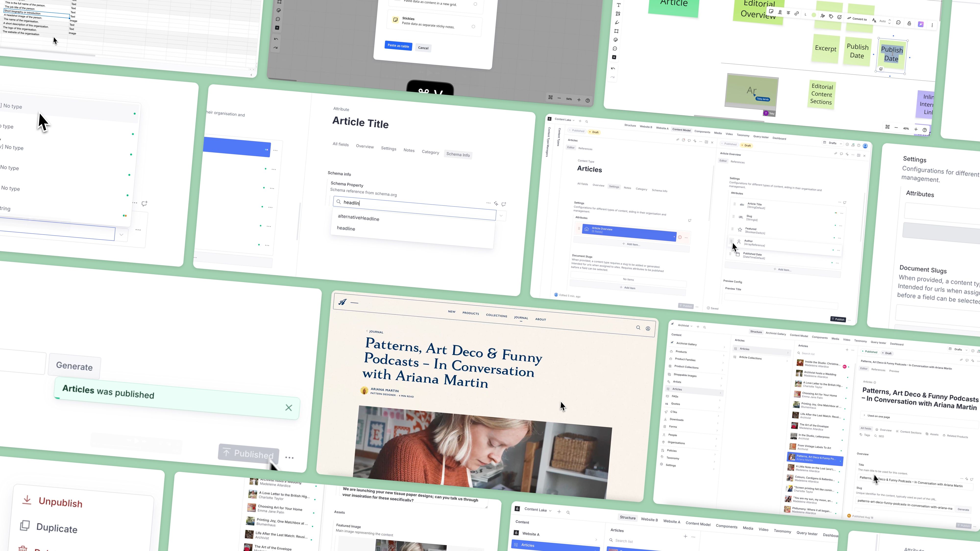Open the Convert to menu in sticky toolbar
The image size is (980, 551).
[x=857, y=19]
